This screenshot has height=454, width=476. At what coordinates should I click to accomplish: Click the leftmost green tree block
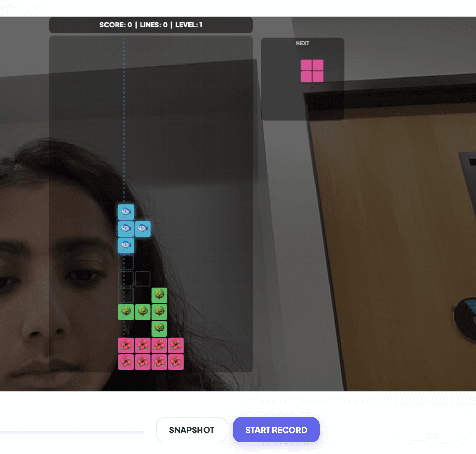tap(126, 312)
